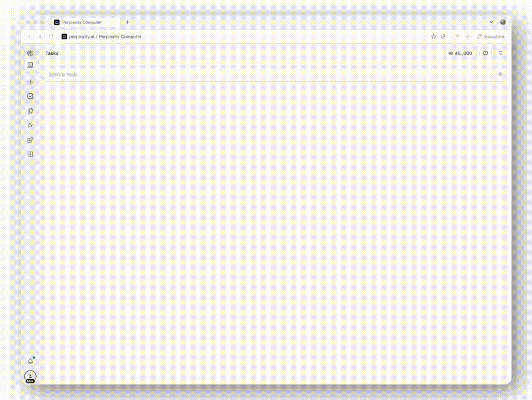Viewport: 532px width, 400px height.
Task: Open the Computer section in the sidebar
Action: (x=30, y=65)
